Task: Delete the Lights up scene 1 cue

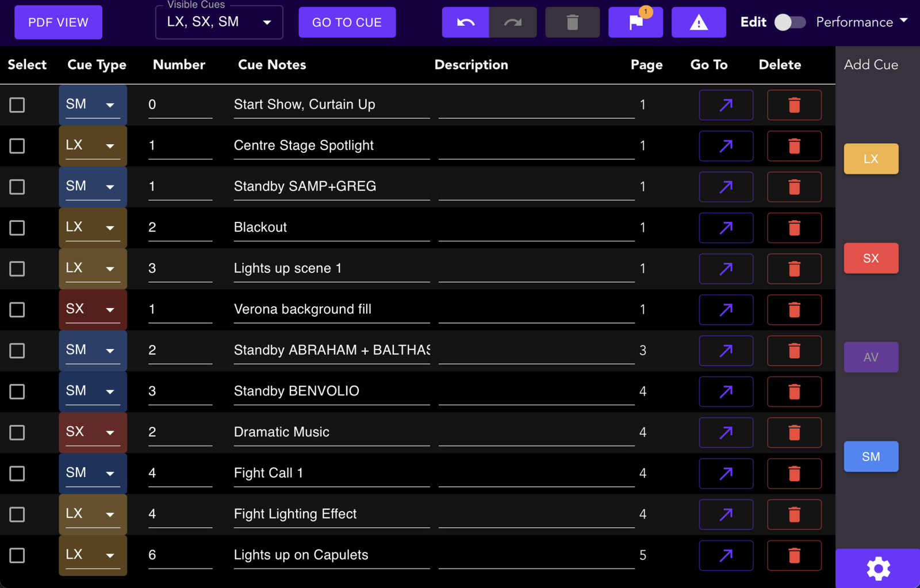Action: [x=794, y=268]
